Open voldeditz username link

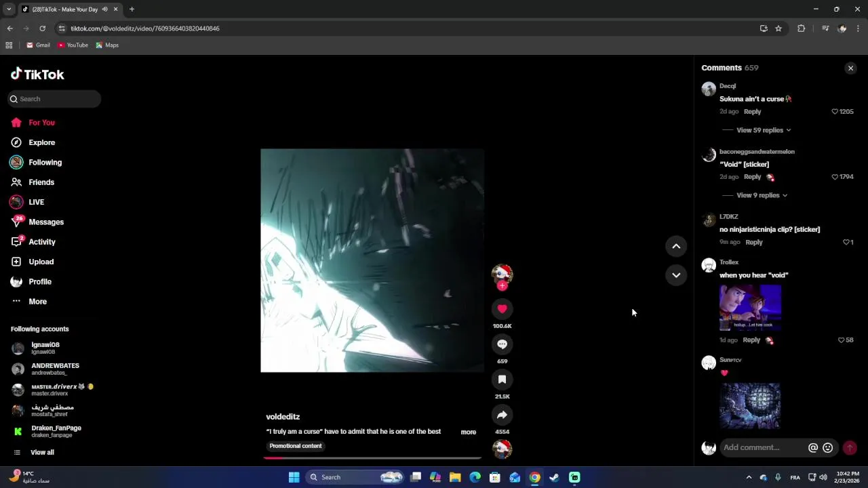coord(283,417)
